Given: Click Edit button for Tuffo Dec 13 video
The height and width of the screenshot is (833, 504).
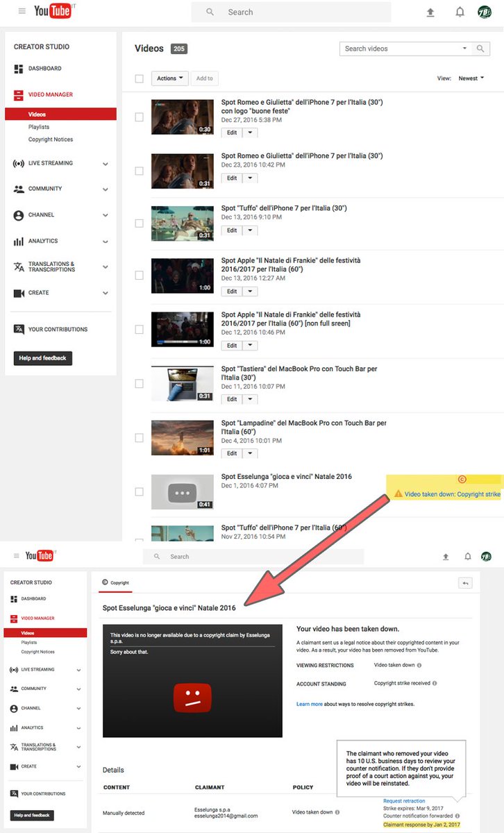Looking at the screenshot, I should 232,230.
